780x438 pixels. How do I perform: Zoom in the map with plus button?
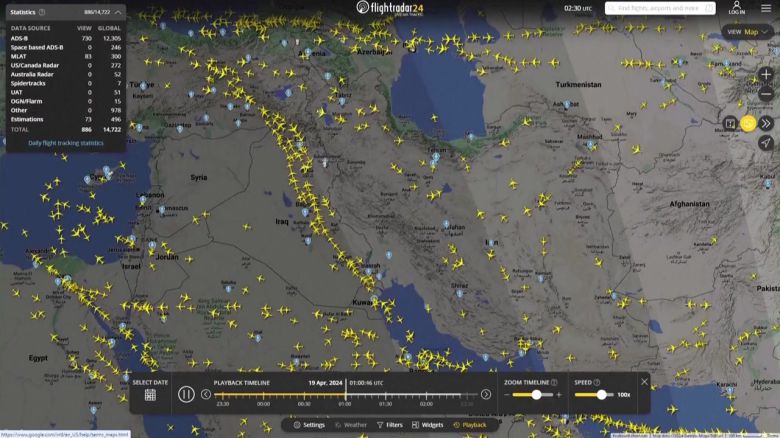point(766,75)
